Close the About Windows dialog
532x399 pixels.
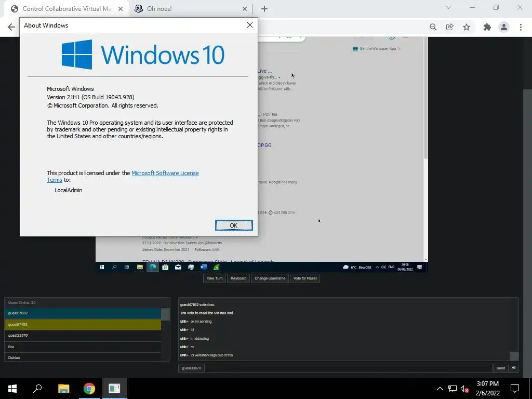point(250,25)
